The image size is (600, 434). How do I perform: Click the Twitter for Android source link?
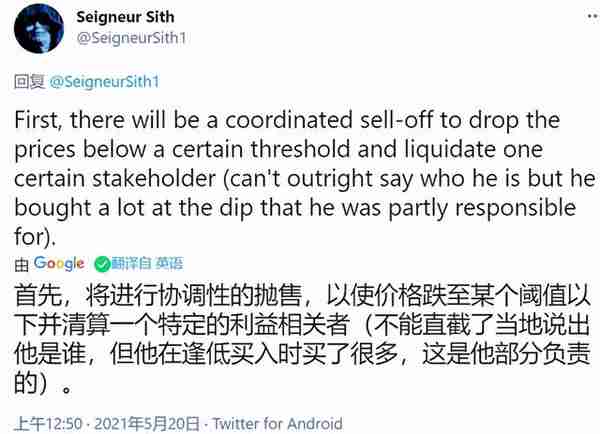(x=277, y=424)
